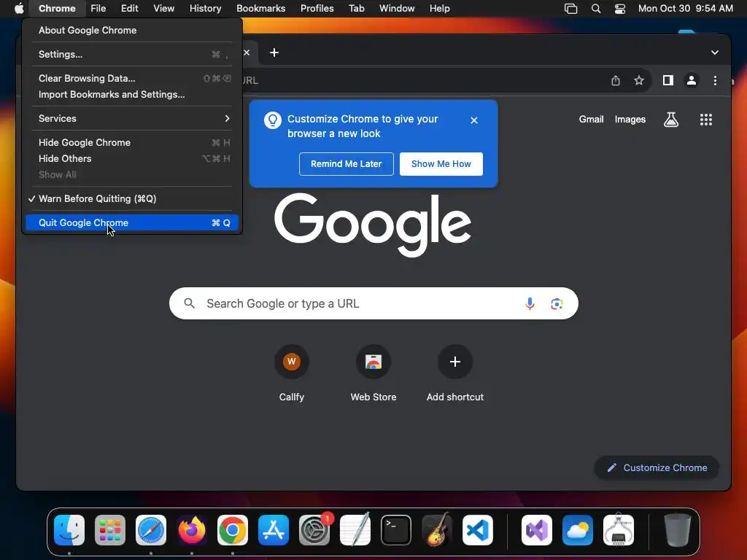Screen dimensions: 747x560
Task: Toggle Warn Before Quitting option
Action: [132, 198]
